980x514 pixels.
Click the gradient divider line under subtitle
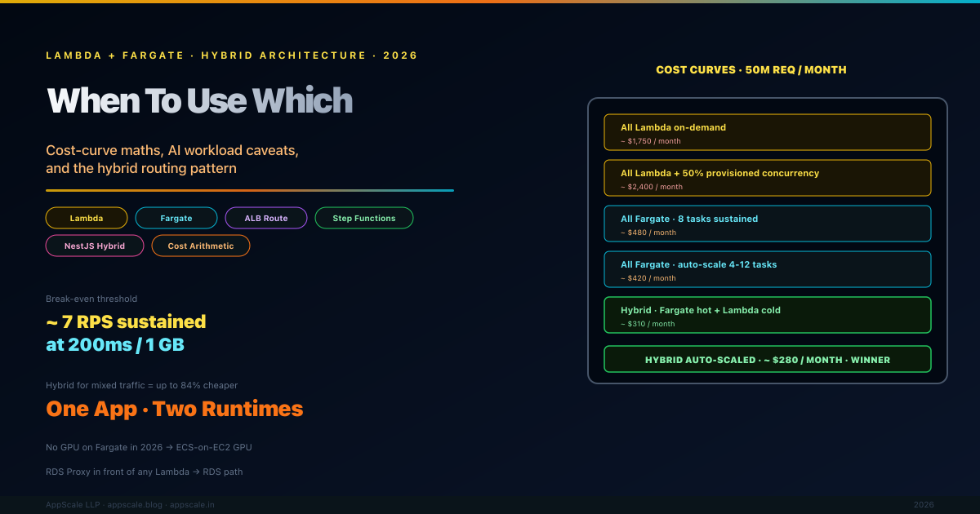(x=249, y=190)
